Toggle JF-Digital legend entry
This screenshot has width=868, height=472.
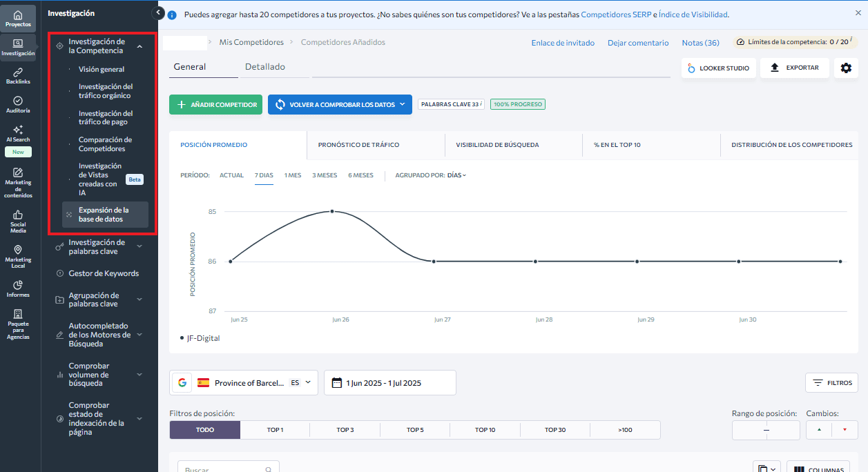(200, 339)
